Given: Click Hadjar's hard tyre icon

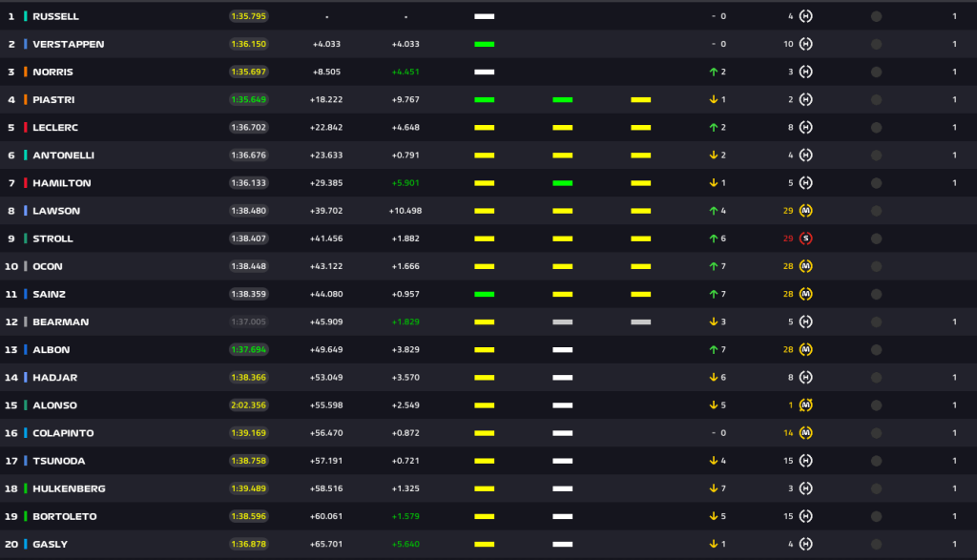Looking at the screenshot, I should (805, 378).
